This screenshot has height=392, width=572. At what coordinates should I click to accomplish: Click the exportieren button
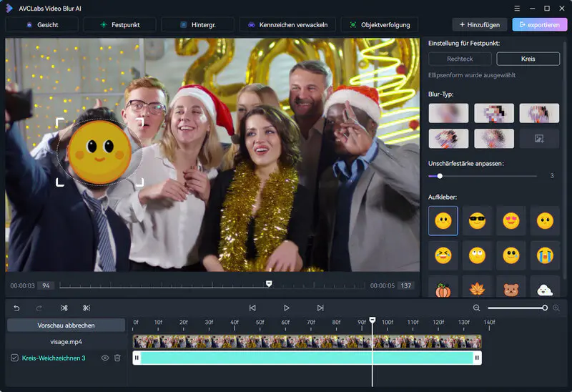click(x=540, y=25)
